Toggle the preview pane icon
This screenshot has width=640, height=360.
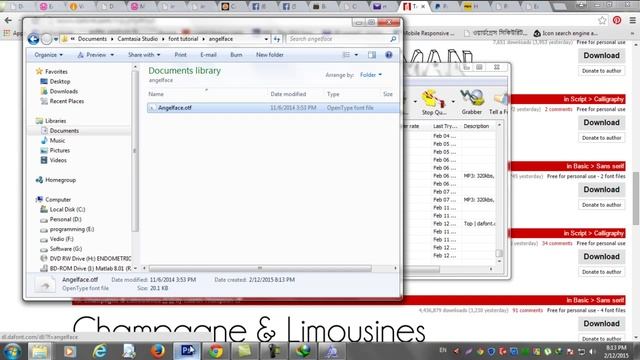click(x=372, y=55)
